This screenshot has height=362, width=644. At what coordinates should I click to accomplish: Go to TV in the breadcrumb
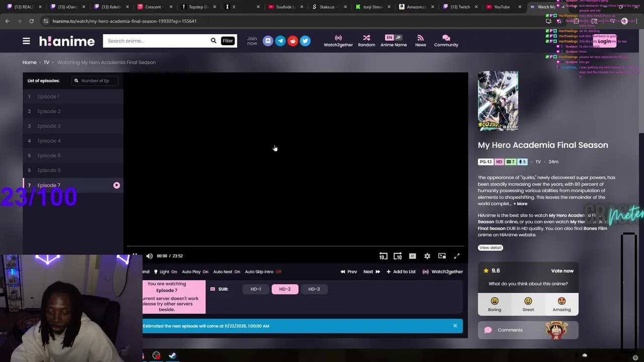46,62
